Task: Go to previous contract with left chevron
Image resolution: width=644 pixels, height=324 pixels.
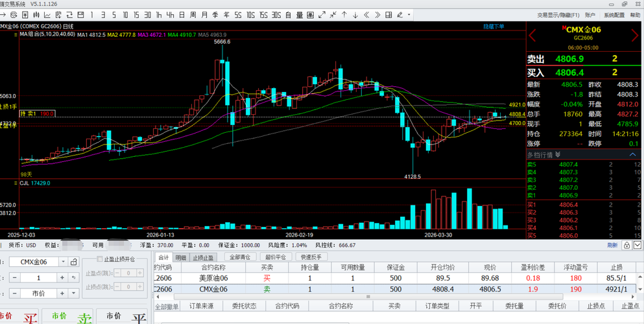Action: click(x=532, y=35)
